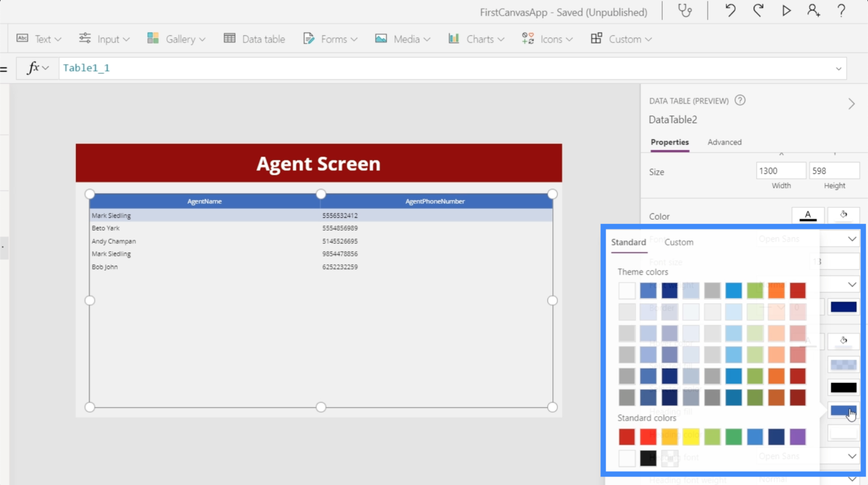868x485 pixels.
Task: Open the Font dropdown arrow
Action: tap(851, 239)
